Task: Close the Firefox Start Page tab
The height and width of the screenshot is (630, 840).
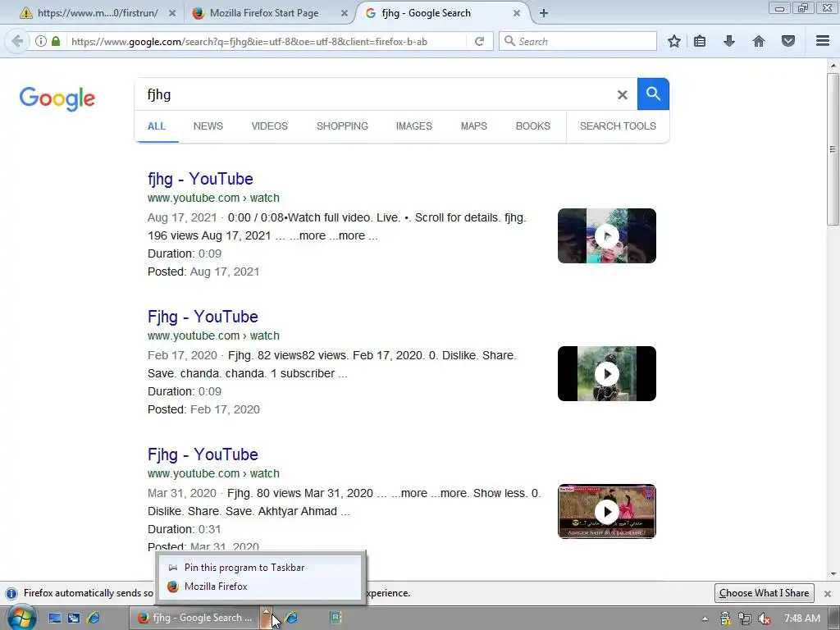Action: pyautogui.click(x=345, y=13)
